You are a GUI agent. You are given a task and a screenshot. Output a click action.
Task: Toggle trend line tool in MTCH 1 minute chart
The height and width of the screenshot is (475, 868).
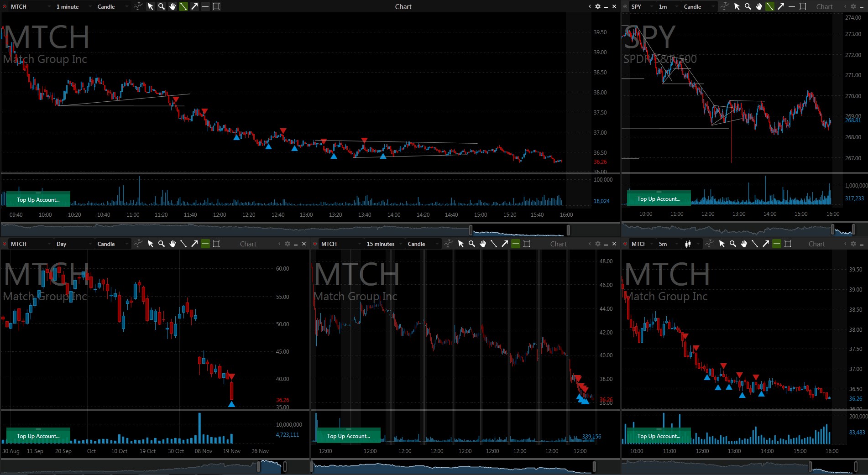coord(183,6)
